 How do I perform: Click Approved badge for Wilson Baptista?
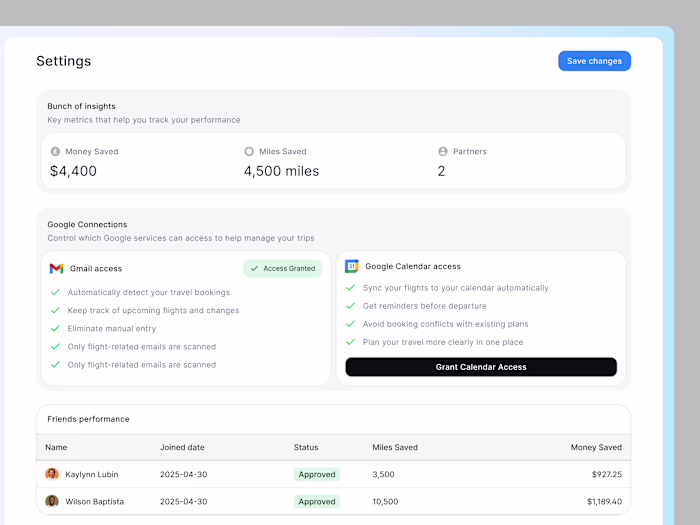(317, 501)
